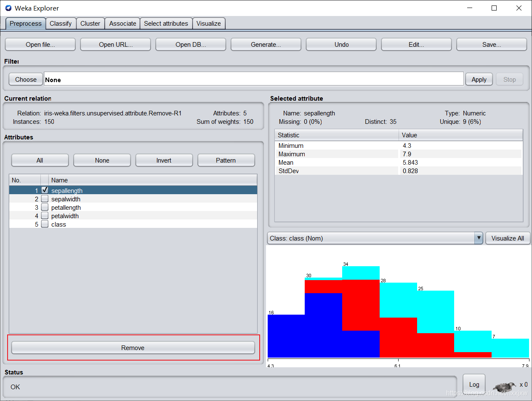Click the histogram bar labeled 34
This screenshot has height=401, width=532.
[361, 312]
